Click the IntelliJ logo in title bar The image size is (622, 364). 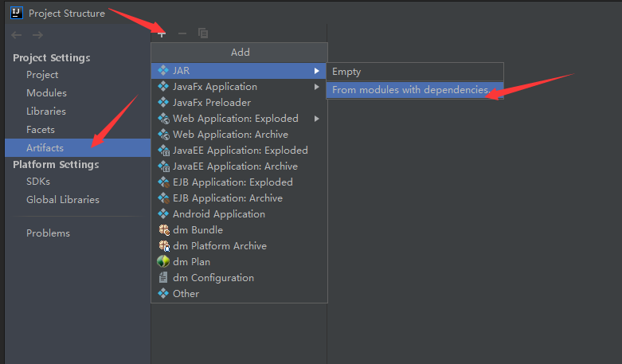(x=16, y=13)
